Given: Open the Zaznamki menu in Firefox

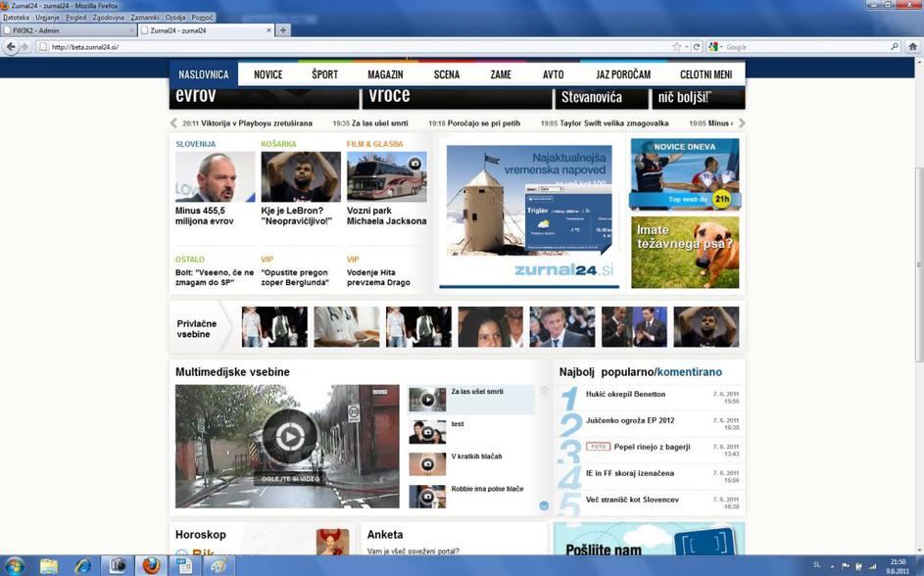Looking at the screenshot, I should tap(144, 18).
